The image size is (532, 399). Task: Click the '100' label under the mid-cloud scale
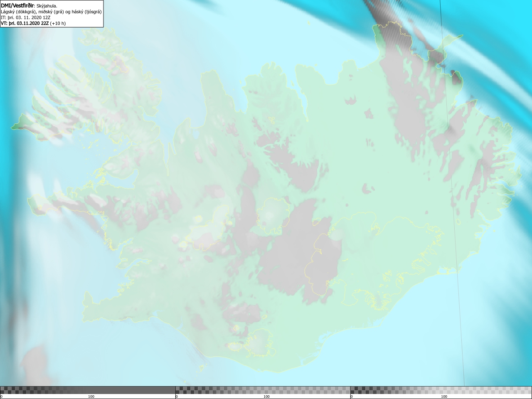coord(266,397)
